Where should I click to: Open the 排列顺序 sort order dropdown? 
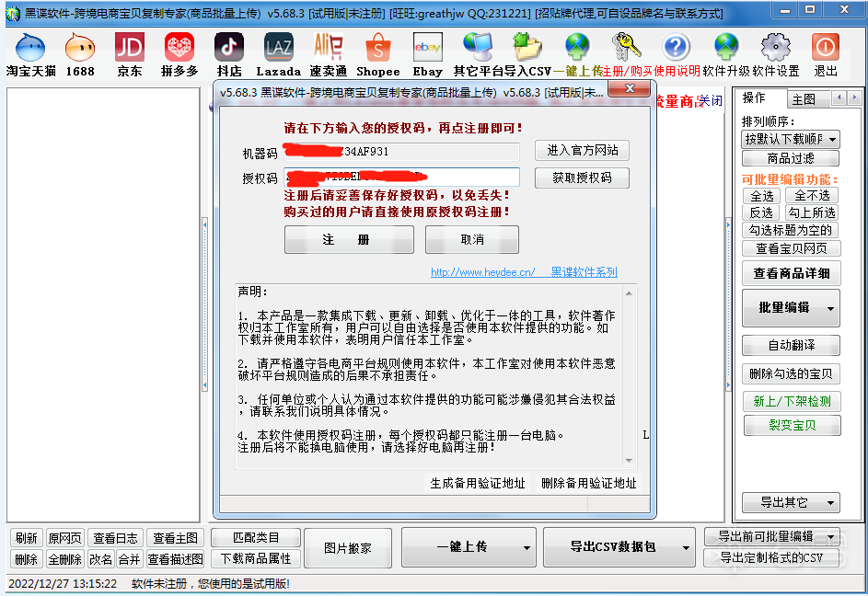[791, 139]
